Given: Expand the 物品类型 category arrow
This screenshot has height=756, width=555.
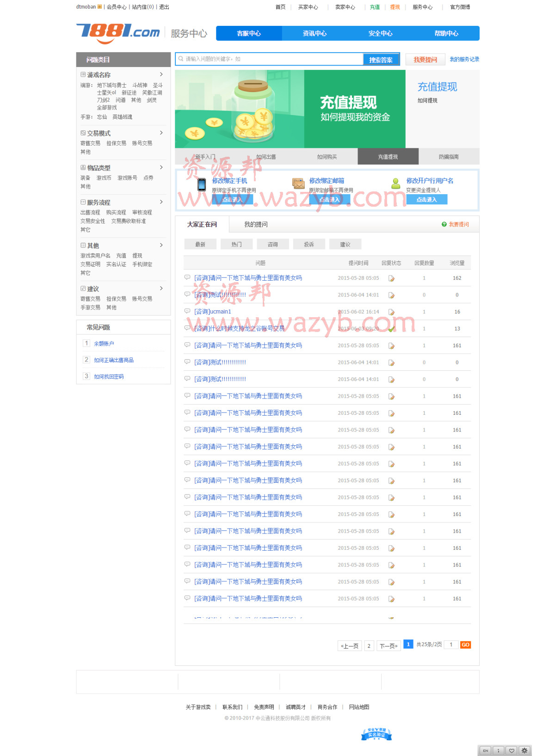Looking at the screenshot, I should point(161,167).
